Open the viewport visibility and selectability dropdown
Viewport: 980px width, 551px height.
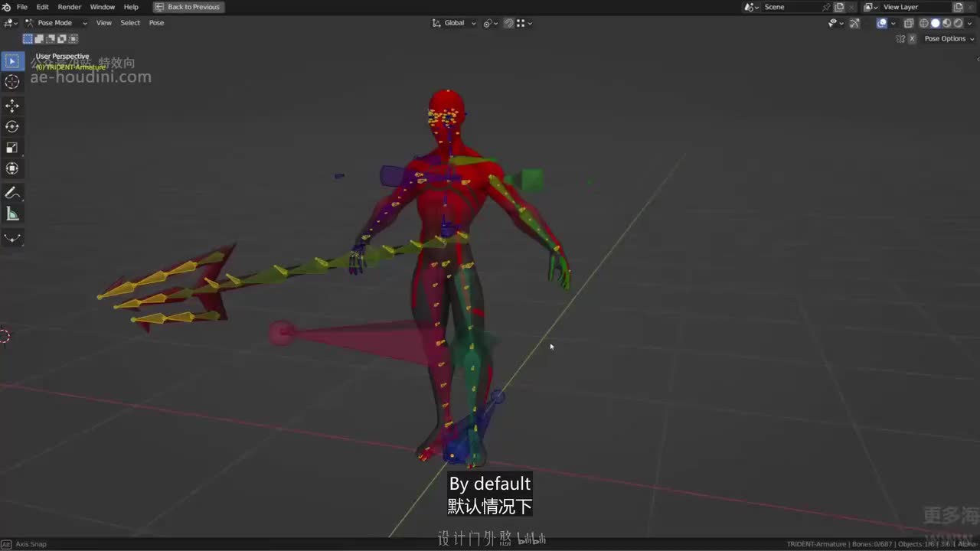[835, 23]
